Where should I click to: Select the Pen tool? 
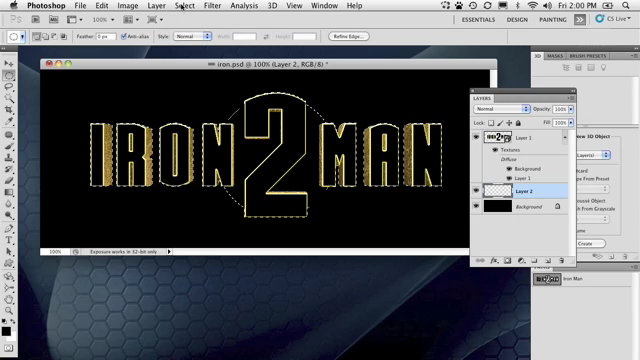tap(9, 229)
